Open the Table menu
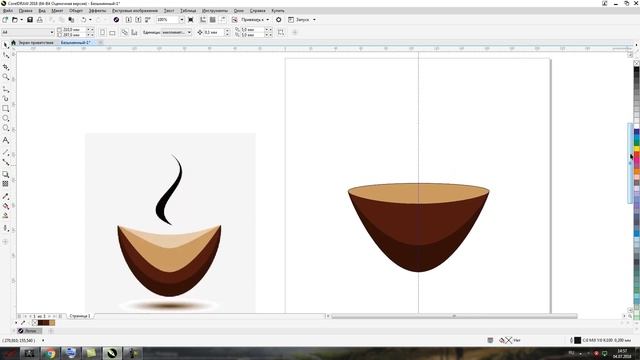 (x=188, y=11)
